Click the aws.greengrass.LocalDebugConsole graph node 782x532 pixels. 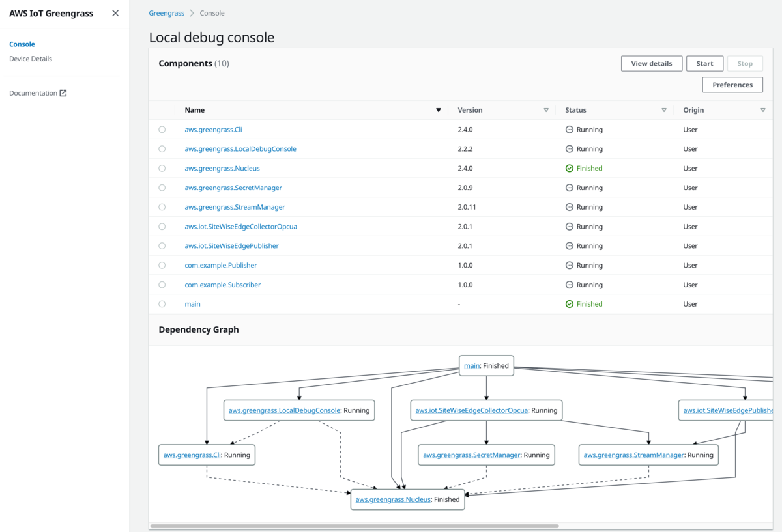(298, 410)
